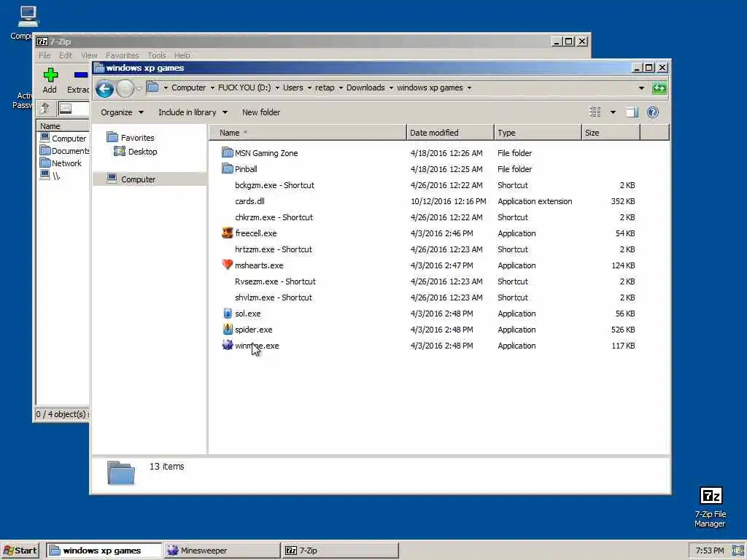Open Edit menu in 7-Zip window
The image size is (747, 560).
click(x=66, y=55)
